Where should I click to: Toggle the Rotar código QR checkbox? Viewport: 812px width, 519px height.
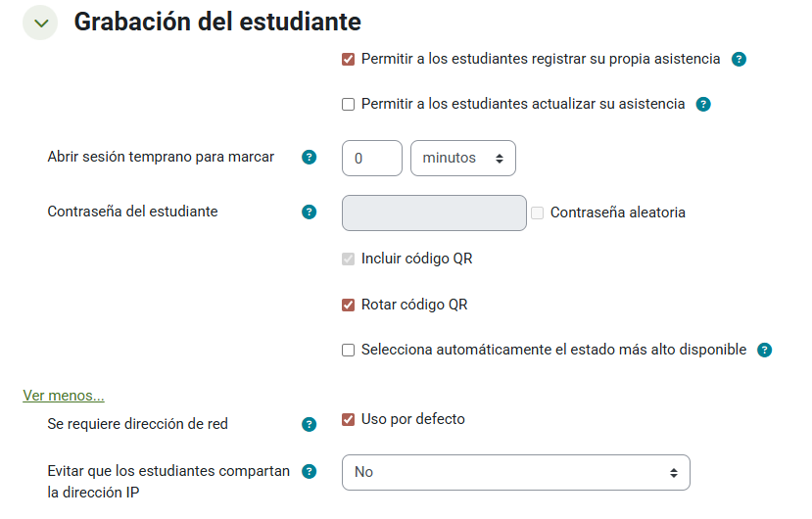tap(348, 306)
